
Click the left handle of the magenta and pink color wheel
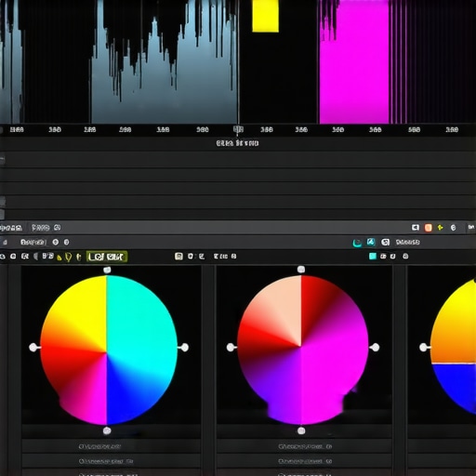[x=231, y=348]
